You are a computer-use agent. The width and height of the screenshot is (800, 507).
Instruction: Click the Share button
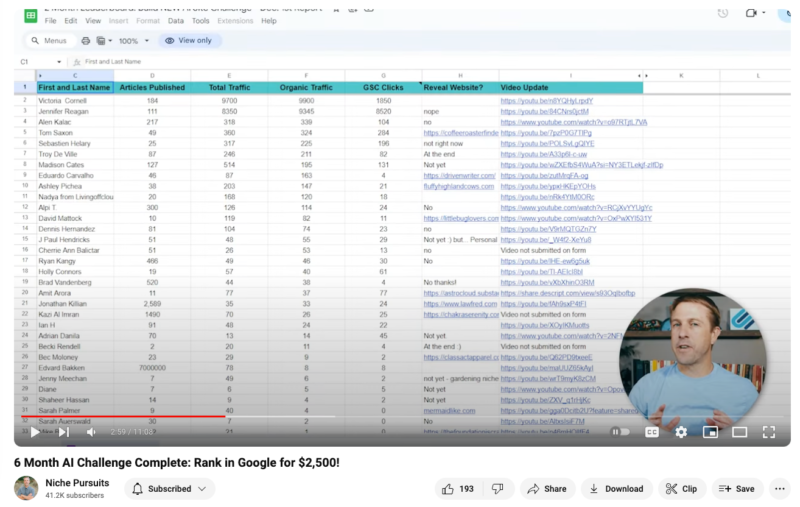point(545,489)
